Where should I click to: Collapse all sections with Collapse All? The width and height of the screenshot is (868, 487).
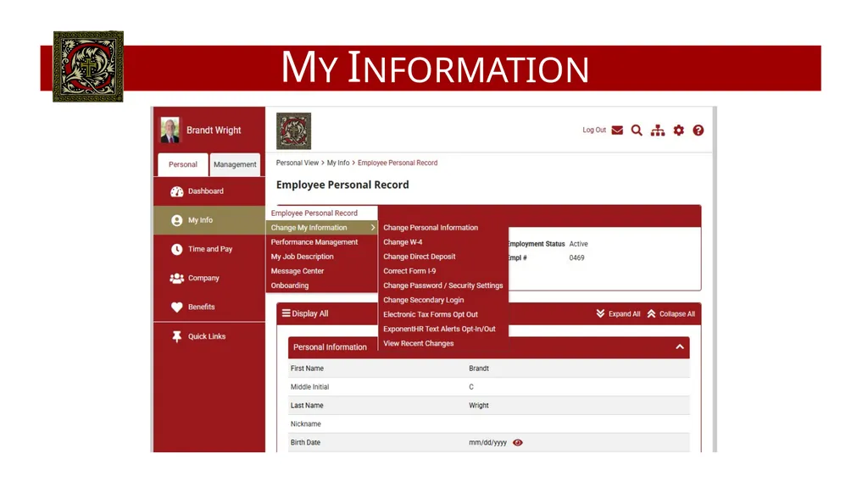point(671,313)
